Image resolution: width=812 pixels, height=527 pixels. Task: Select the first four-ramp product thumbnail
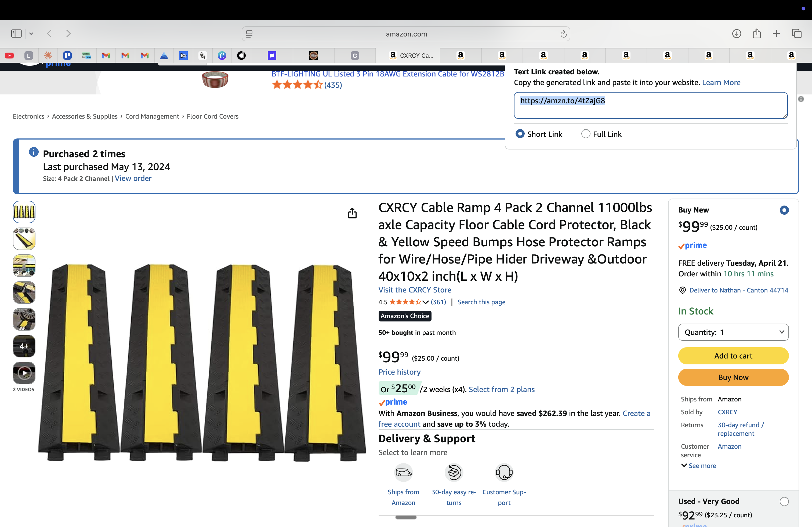click(x=24, y=212)
